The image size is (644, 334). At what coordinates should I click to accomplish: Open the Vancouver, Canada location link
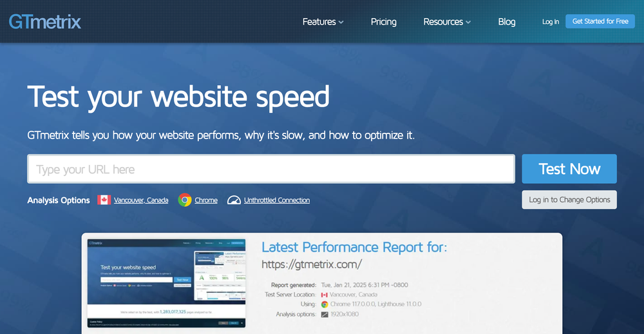141,201
